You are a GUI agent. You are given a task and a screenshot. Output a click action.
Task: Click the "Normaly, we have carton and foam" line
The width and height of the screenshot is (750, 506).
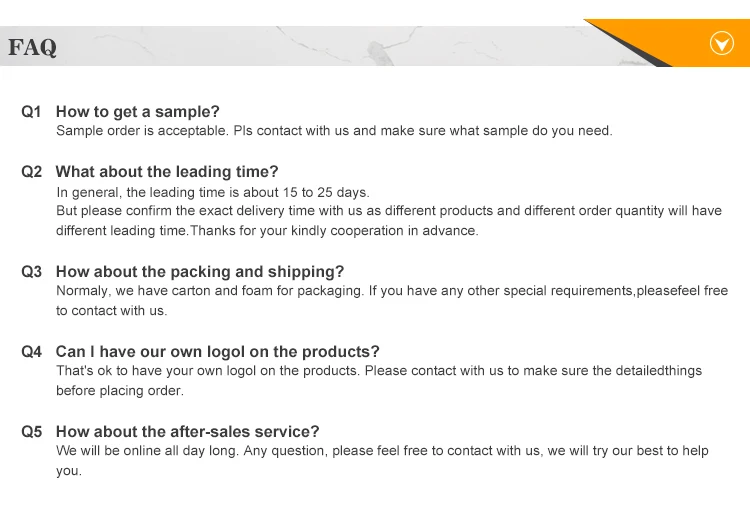(392, 291)
